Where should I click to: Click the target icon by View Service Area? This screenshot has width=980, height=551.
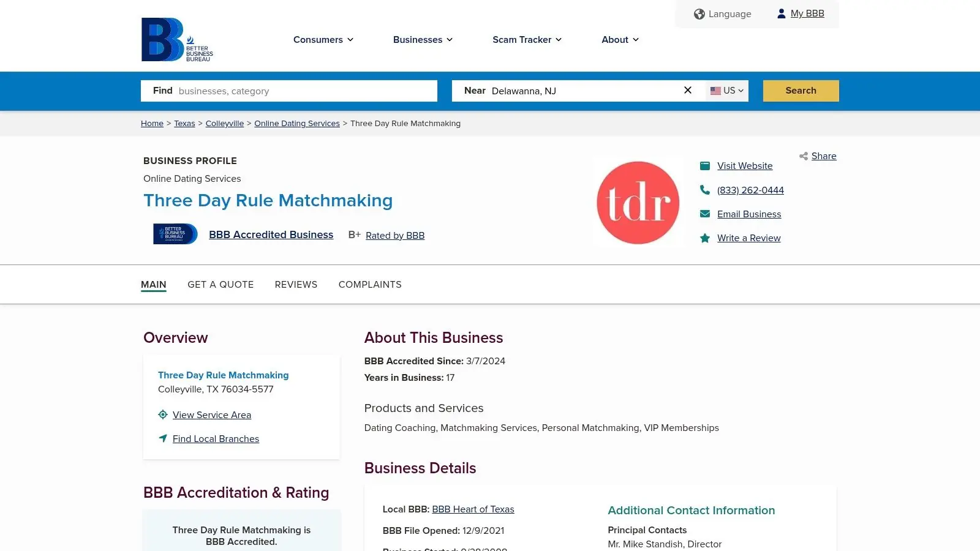[x=163, y=414]
